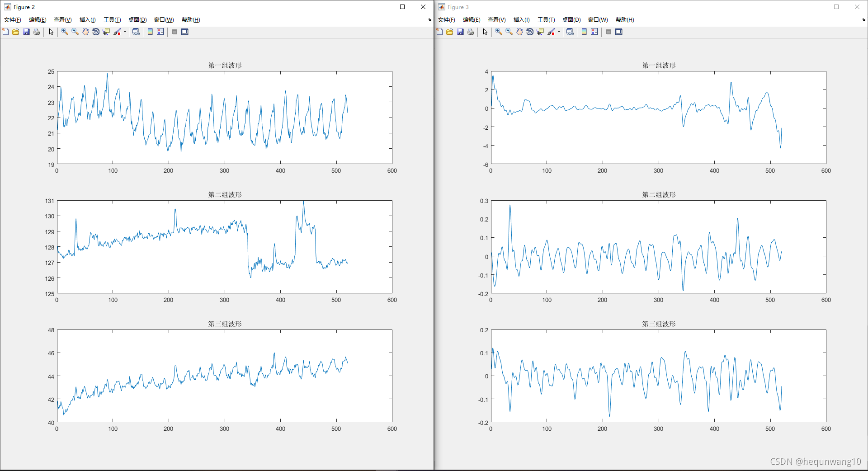Click Print Figure icon in Figure 3 toolbar

click(x=471, y=32)
